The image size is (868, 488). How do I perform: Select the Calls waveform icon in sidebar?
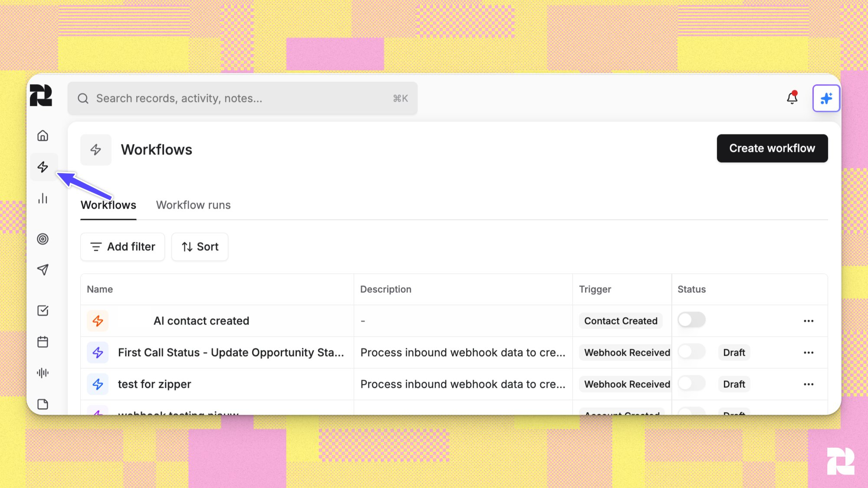pos(43,372)
